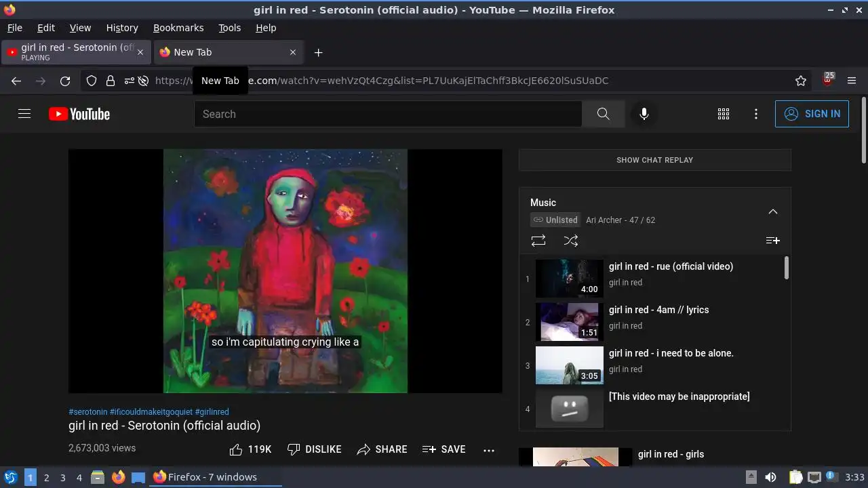This screenshot has width=868, height=488.
Task: Switch to workspace 2 in taskbar
Action: coord(46,477)
